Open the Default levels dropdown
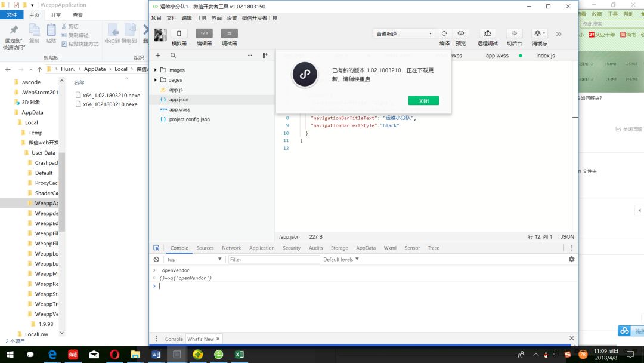Screen dimensions: 644x363 tap(341, 259)
